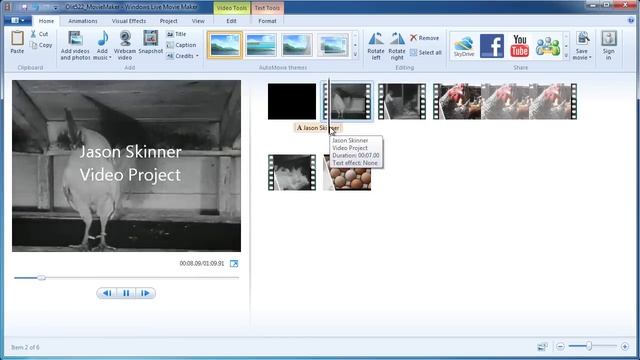640x360 pixels.
Task: Share movie to Facebook
Action: [x=492, y=46]
